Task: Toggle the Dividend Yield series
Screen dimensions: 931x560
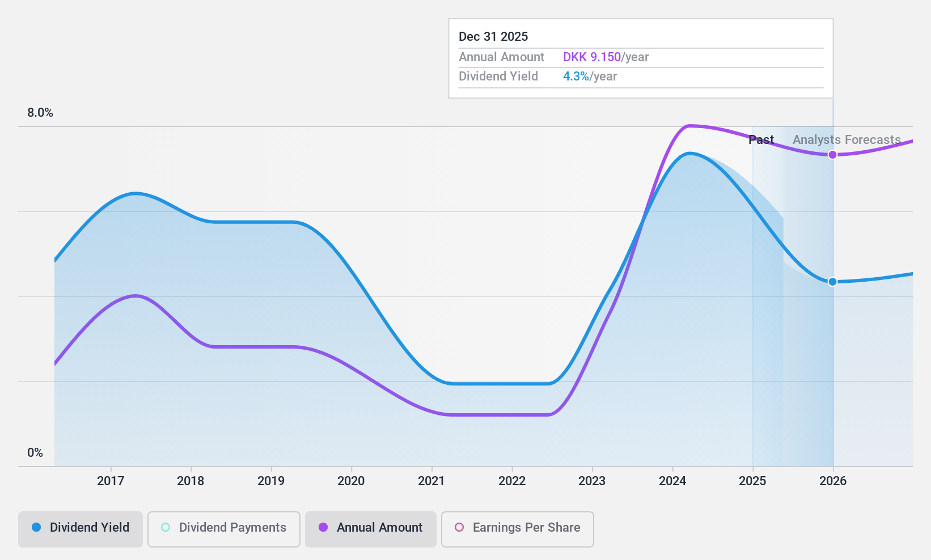Action: pos(81,529)
